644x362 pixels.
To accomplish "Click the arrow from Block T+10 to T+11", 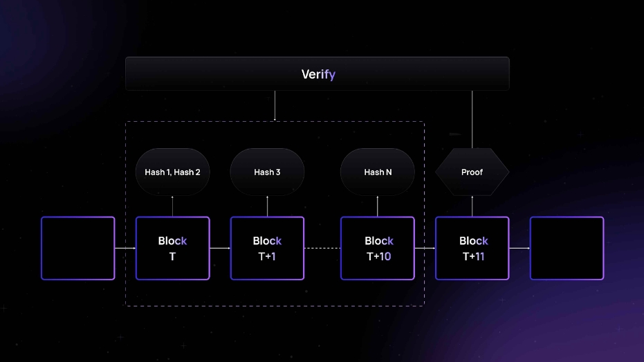I will click(x=425, y=248).
